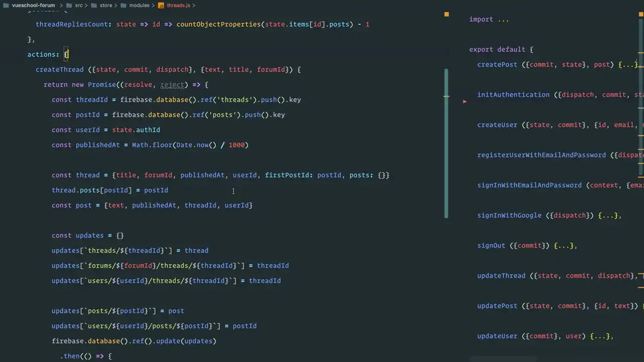The width and height of the screenshot is (644, 362).
Task: Open the src breadcrumb item
Action: point(79,5)
